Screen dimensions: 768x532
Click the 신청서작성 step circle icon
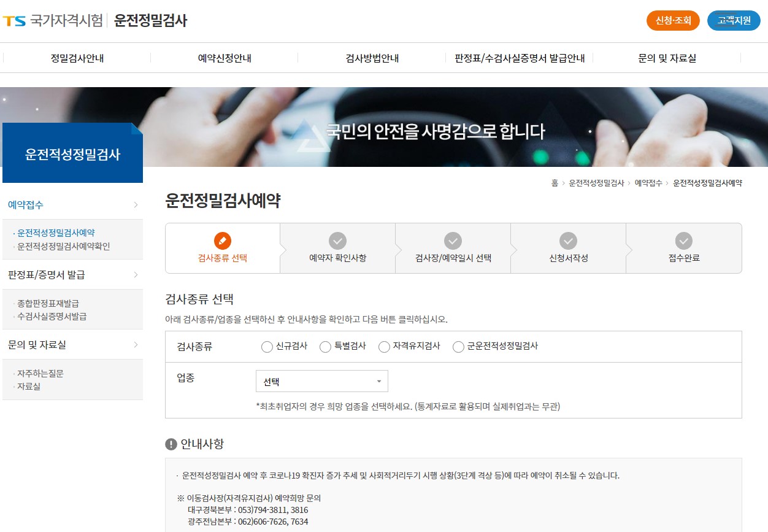pyautogui.click(x=568, y=241)
